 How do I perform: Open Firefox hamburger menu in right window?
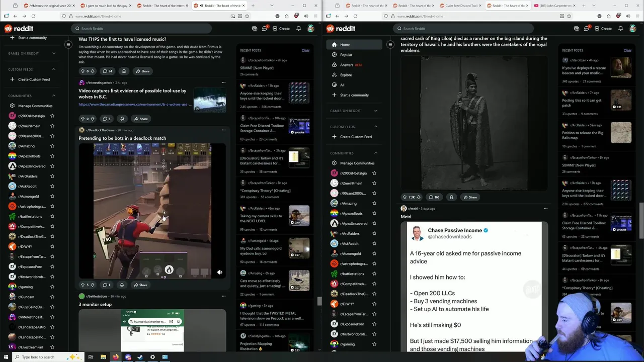(638, 16)
